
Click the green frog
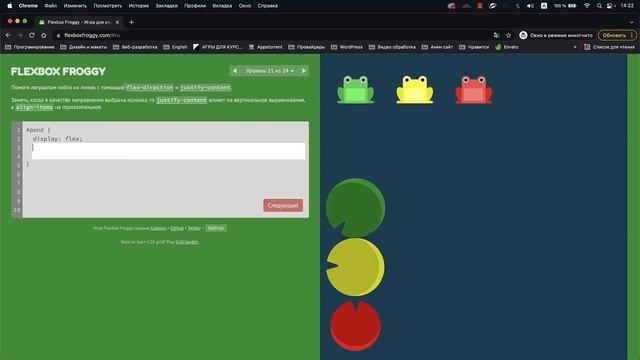coord(355,89)
